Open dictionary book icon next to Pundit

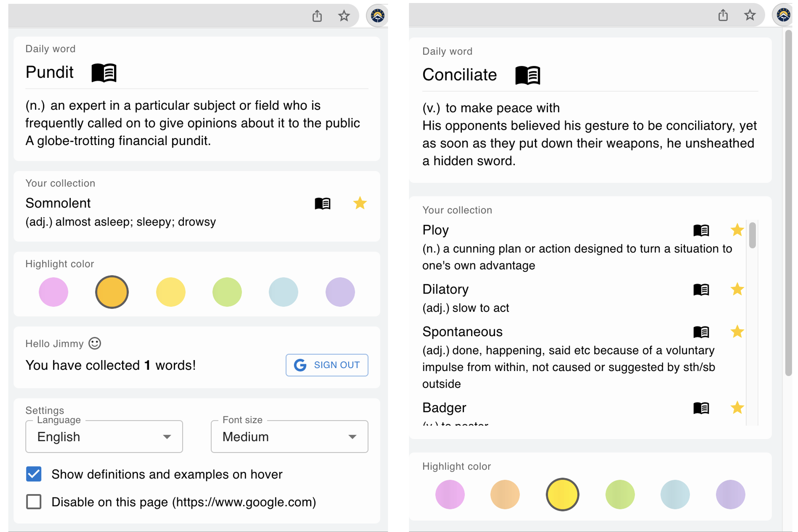pyautogui.click(x=104, y=72)
